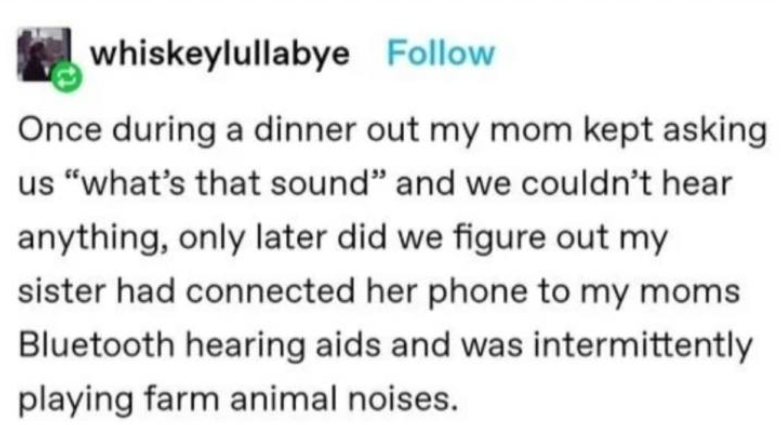The image size is (782, 425).
Task: Follow the whiskeylullabye blog
Action: (x=440, y=53)
